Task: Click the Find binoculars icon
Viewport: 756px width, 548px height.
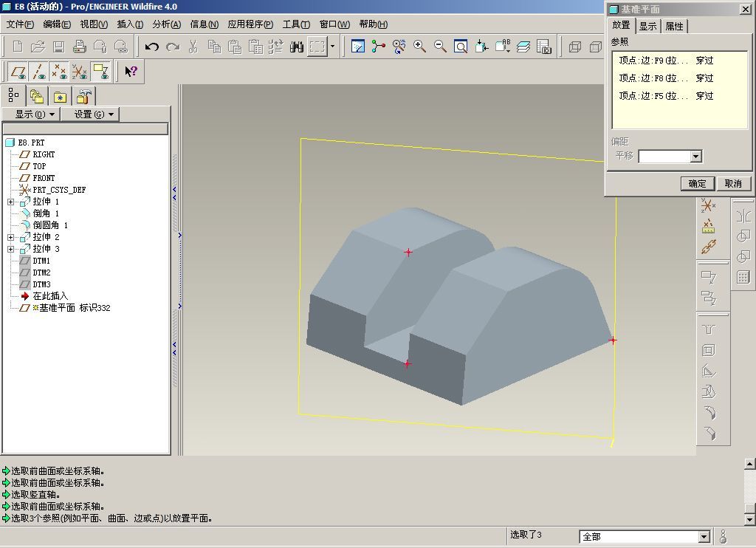Action: click(x=297, y=47)
